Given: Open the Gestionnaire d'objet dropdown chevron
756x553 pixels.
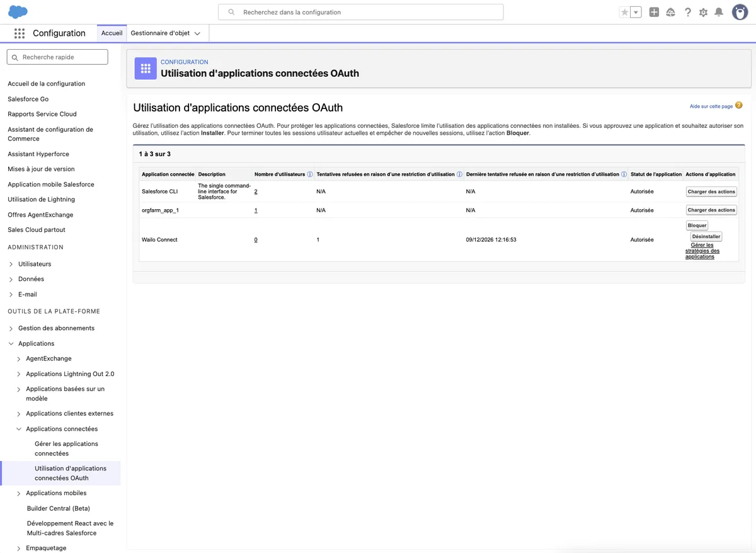Looking at the screenshot, I should (197, 34).
